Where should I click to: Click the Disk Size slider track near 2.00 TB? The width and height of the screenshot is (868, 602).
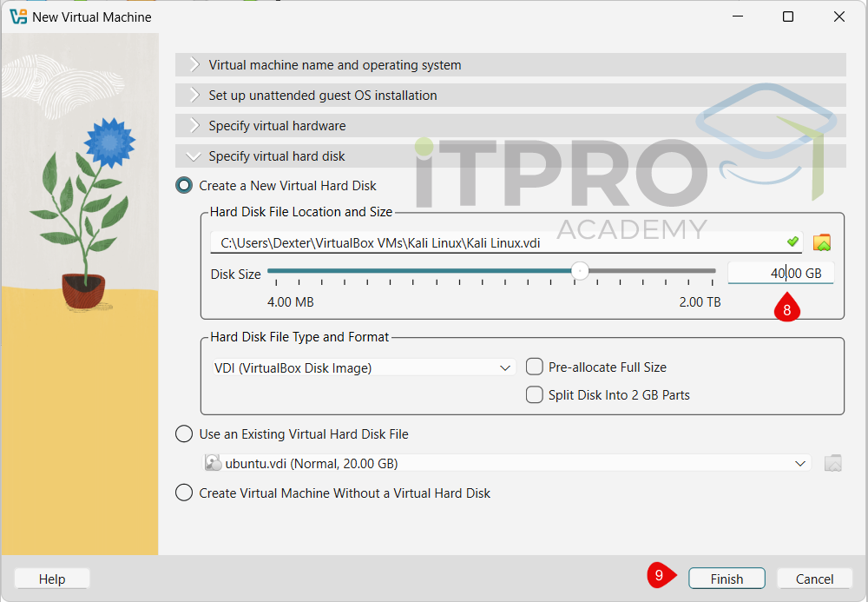(x=699, y=271)
